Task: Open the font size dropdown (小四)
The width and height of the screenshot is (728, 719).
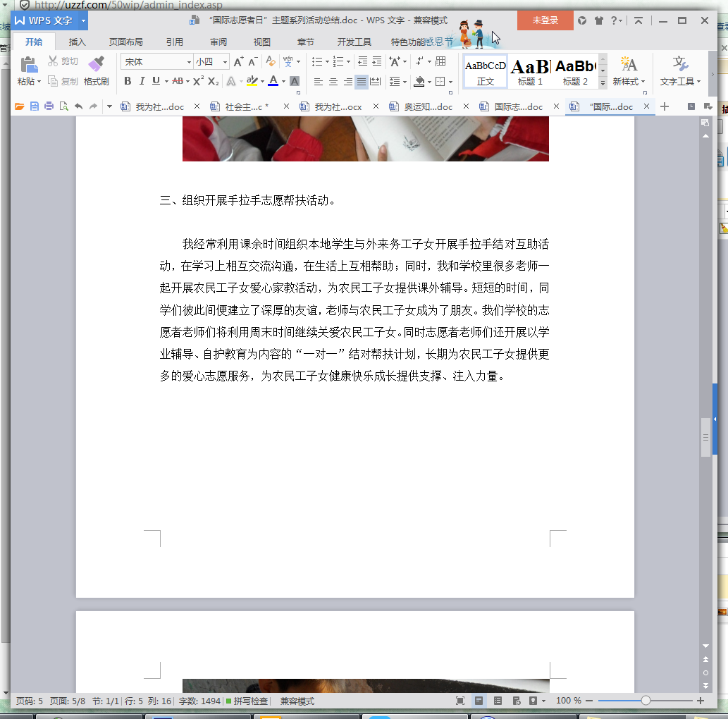Action: (x=225, y=62)
